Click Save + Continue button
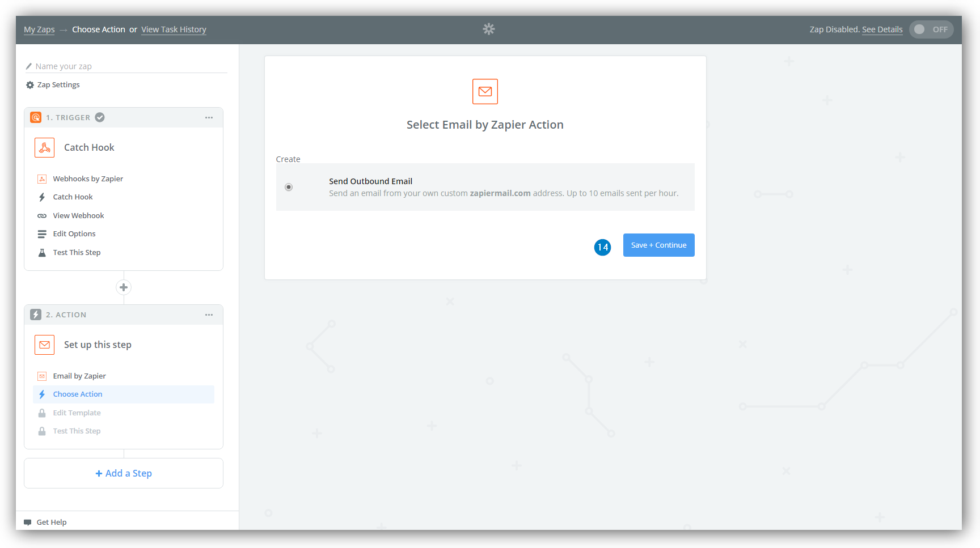Screen dimensions: 980x548 658,245
